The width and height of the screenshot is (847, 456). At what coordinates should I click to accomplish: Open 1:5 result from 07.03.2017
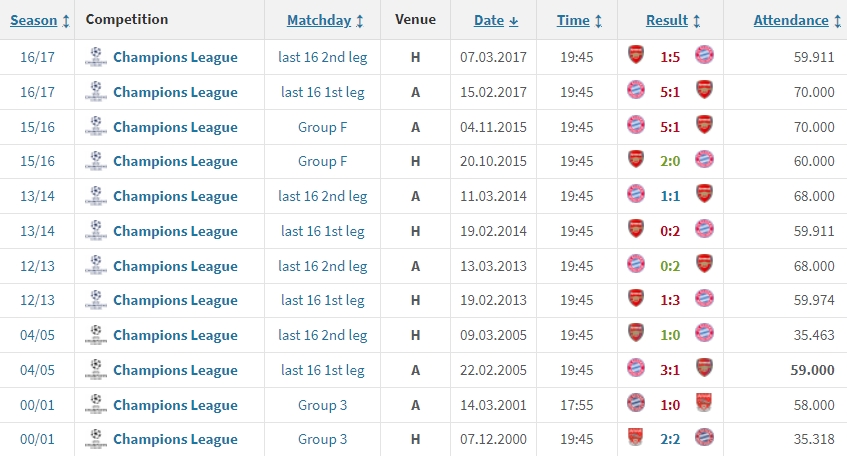pyautogui.click(x=670, y=57)
